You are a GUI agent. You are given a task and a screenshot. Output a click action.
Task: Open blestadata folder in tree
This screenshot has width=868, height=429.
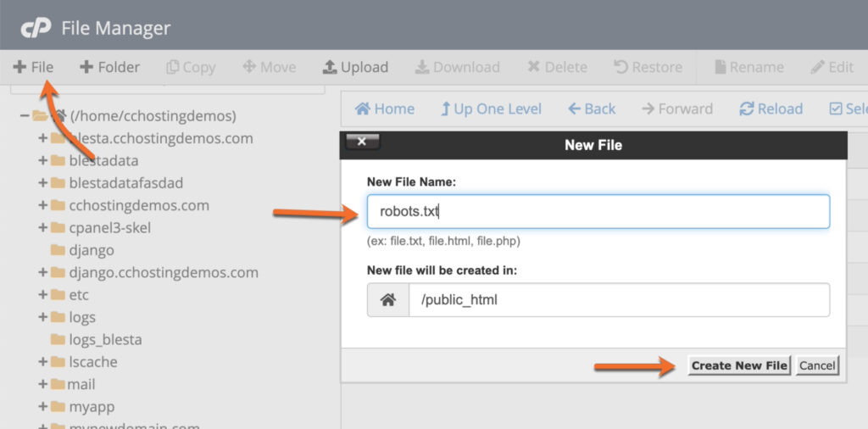[103, 161]
